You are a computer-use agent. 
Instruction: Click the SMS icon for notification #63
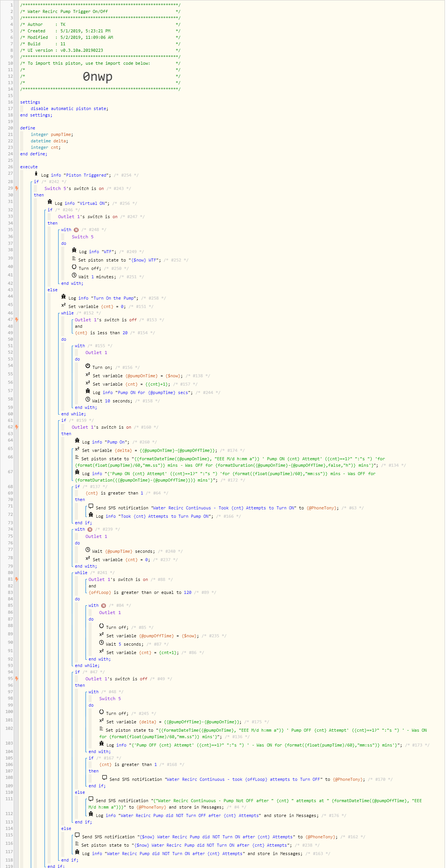[x=91, y=506]
